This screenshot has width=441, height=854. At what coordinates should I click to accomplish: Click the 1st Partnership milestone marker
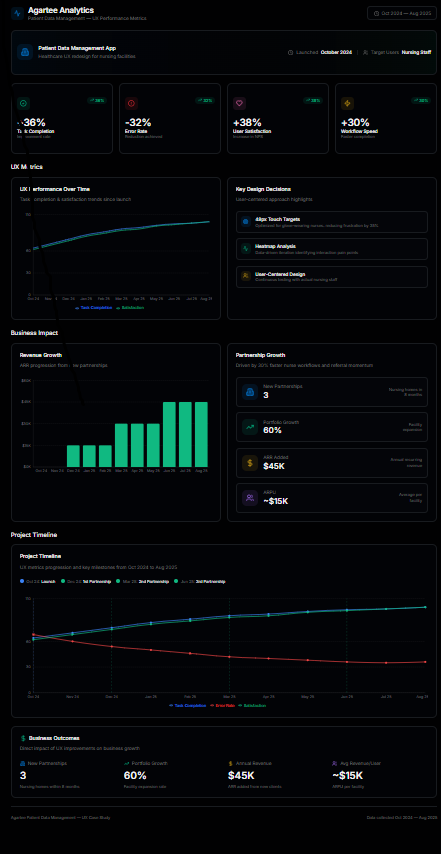pyautogui.click(x=63, y=582)
